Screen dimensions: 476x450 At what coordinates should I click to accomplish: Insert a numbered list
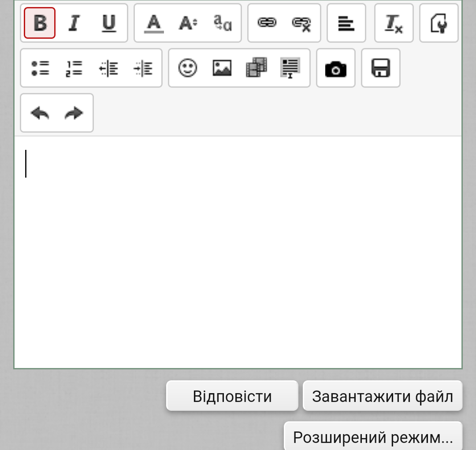[74, 68]
